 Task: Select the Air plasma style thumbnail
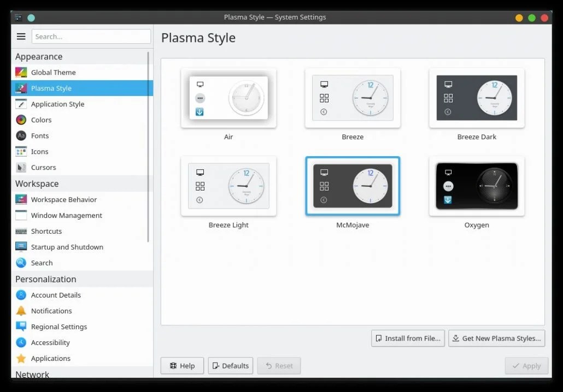(228, 98)
